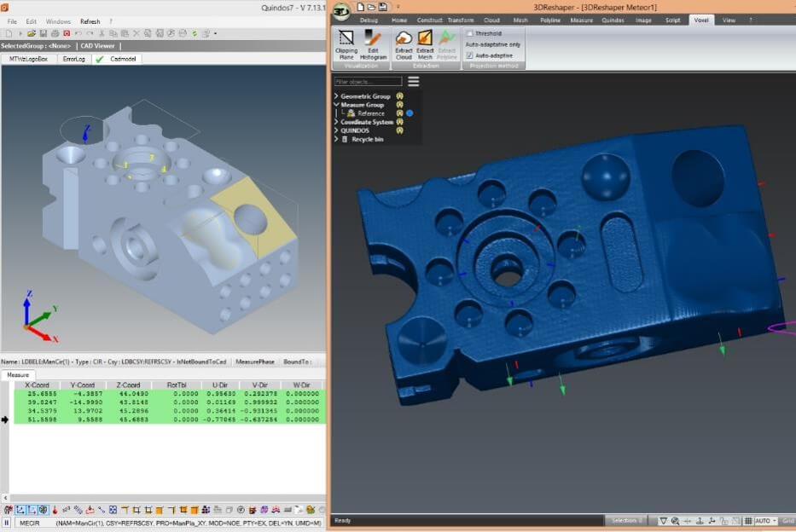The image size is (796, 532).
Task: Select the Reference item in the tree
Action: [x=371, y=113]
